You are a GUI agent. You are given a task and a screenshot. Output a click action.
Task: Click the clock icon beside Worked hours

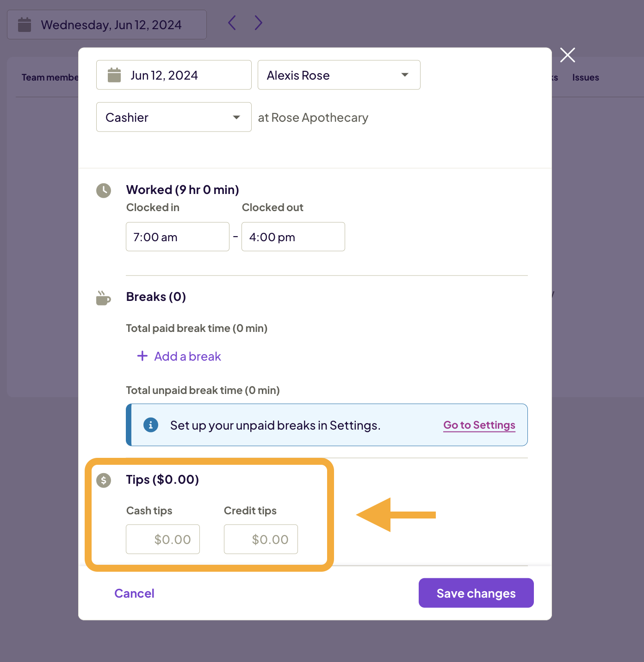point(104,190)
